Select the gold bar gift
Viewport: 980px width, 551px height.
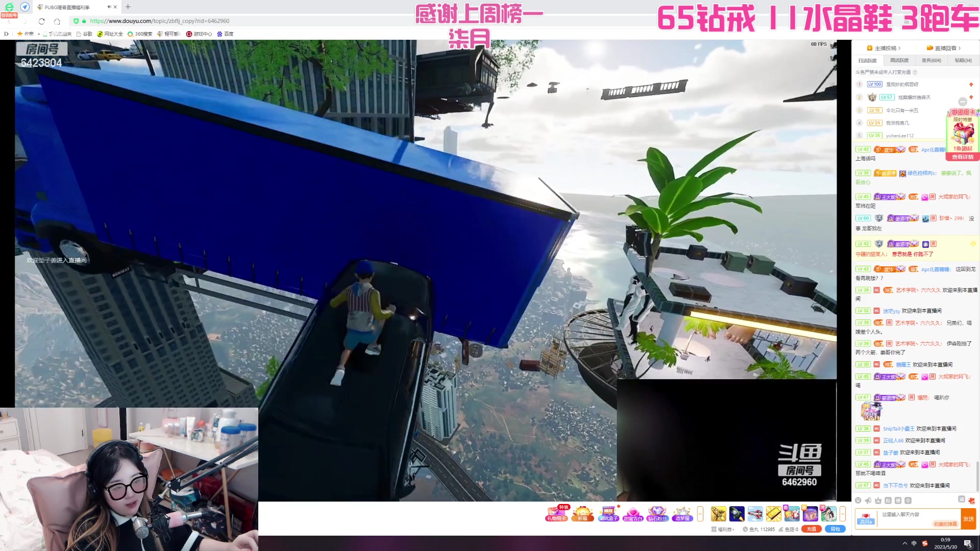point(774,514)
